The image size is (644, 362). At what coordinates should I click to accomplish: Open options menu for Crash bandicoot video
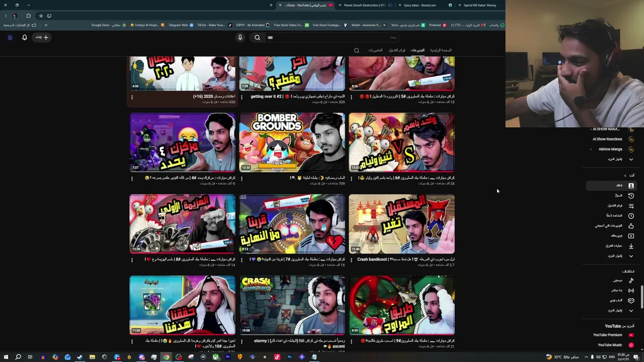[351, 259]
